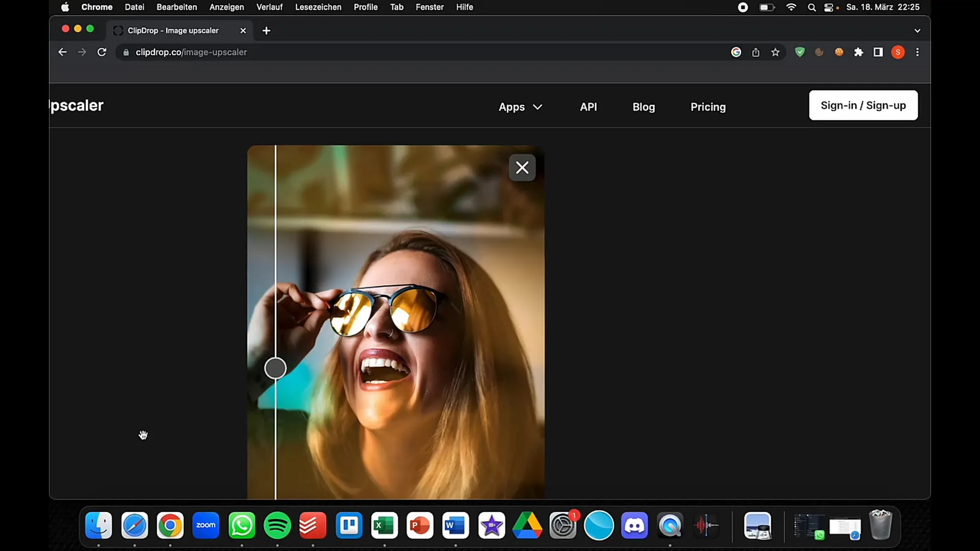The width and height of the screenshot is (980, 551).
Task: Open the Extensions puzzle piece menu
Action: pos(859,52)
